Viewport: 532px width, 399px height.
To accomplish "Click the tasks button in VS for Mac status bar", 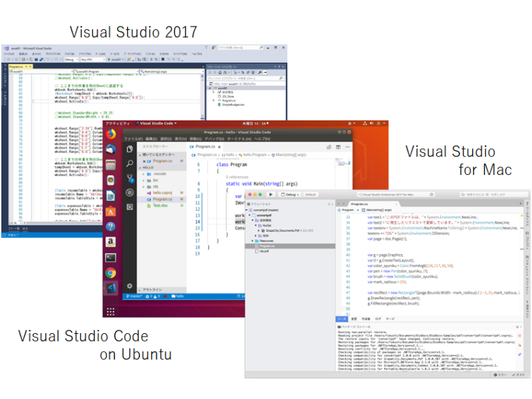I will 519,375.
